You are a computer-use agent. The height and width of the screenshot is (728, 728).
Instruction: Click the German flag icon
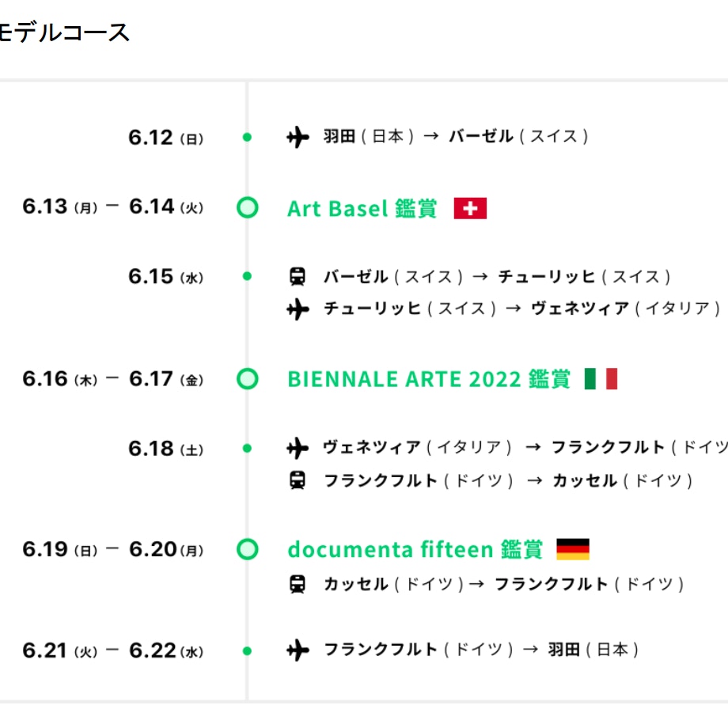coord(573,549)
